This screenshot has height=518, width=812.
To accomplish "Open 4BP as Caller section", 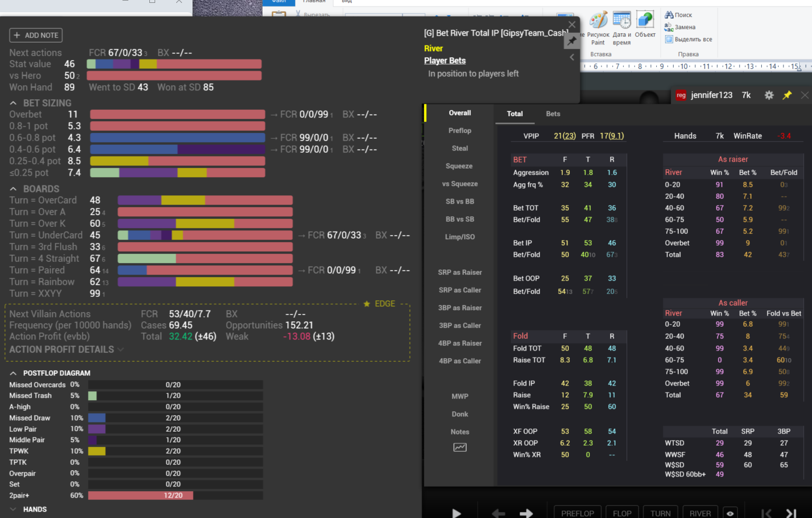I will point(460,361).
